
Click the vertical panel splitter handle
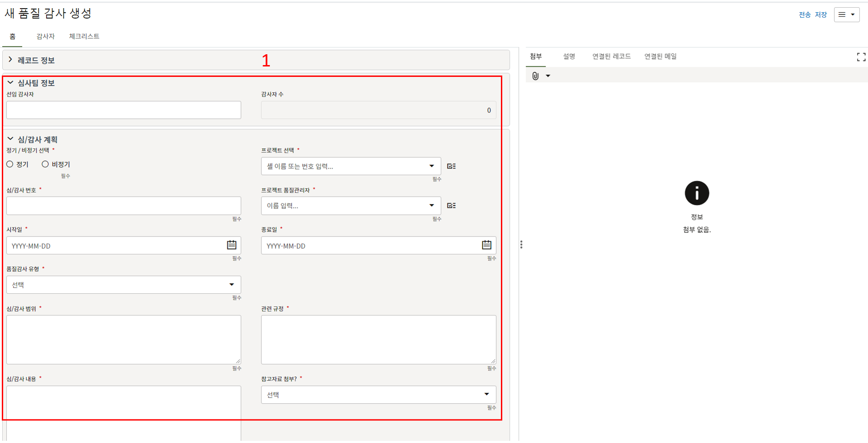pos(521,245)
